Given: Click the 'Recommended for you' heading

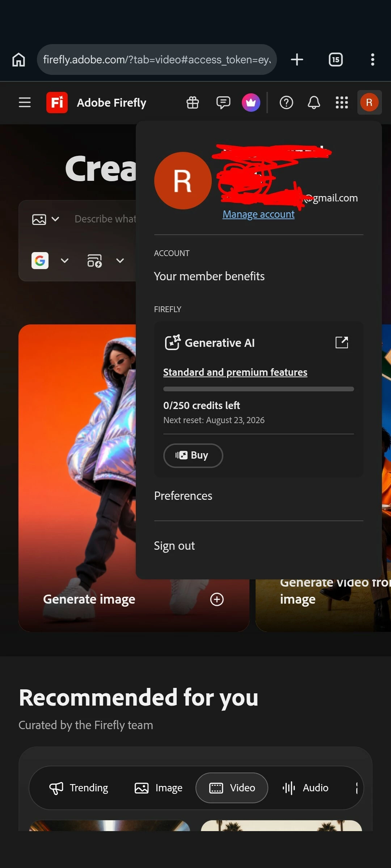Looking at the screenshot, I should click(139, 698).
